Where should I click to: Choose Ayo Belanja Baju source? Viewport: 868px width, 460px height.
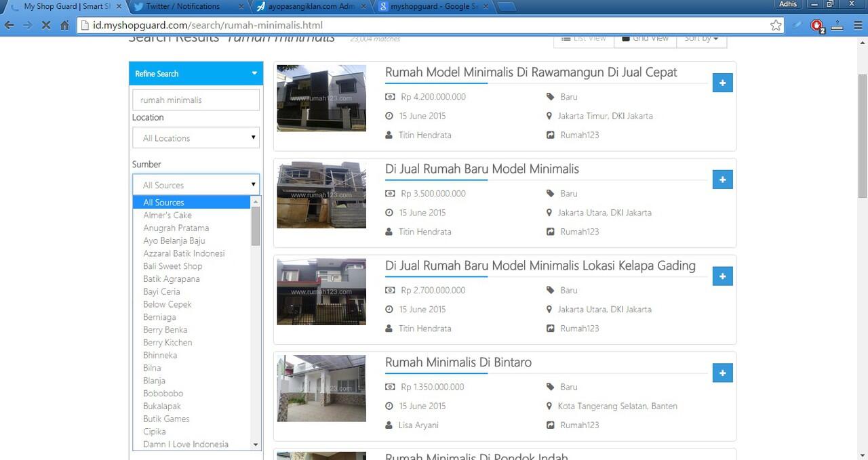pyautogui.click(x=192, y=241)
